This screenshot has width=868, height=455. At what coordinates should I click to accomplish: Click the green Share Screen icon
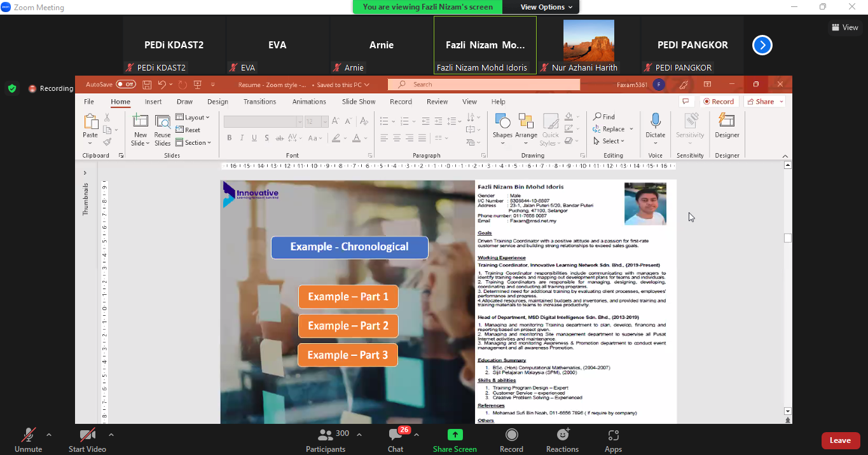[455, 435]
